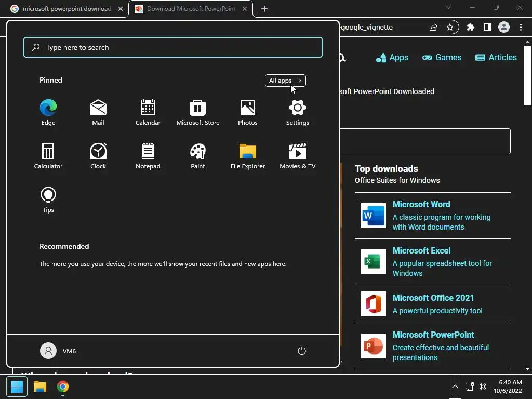Viewport: 532px width, 399px height.
Task: Open the VM6 user account menu
Action: [x=58, y=351]
